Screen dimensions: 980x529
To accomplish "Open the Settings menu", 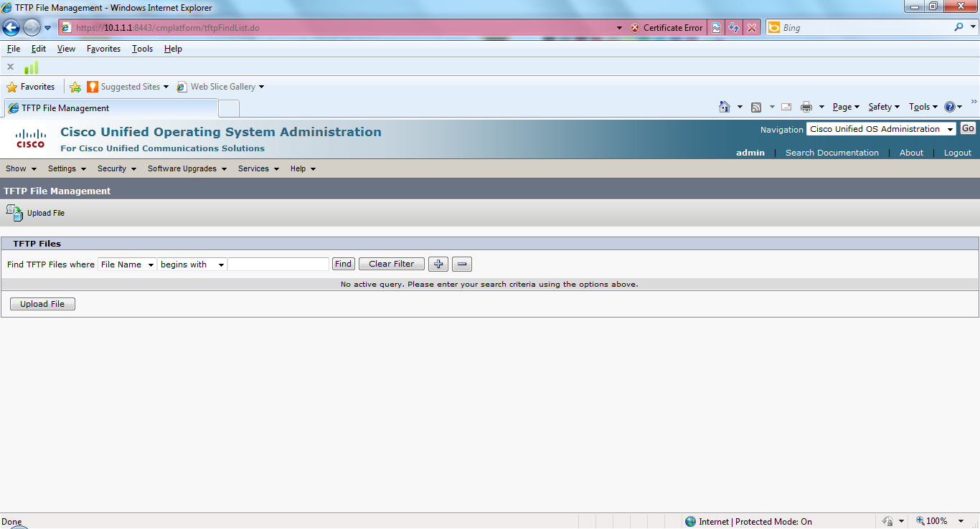I will (x=67, y=168).
